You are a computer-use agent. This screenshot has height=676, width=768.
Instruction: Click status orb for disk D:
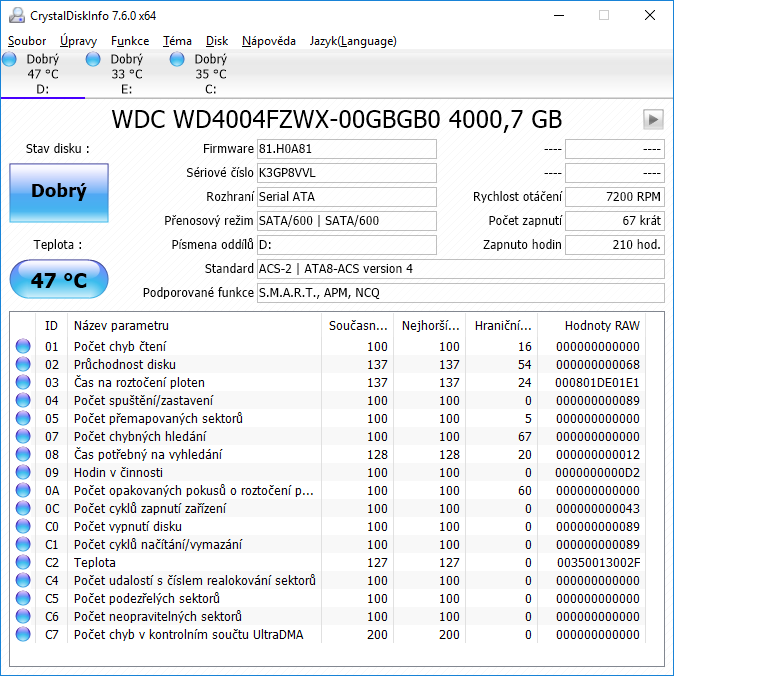click(9, 59)
